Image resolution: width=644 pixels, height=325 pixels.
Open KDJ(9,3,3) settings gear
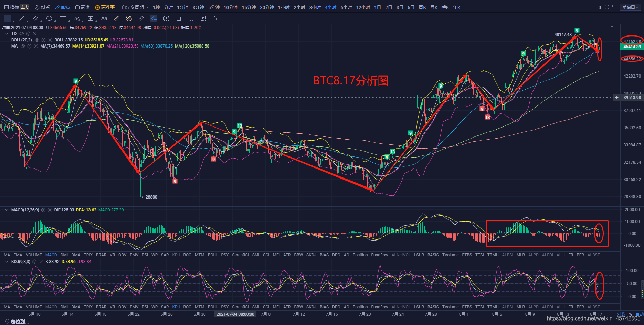pyautogui.click(x=34, y=262)
